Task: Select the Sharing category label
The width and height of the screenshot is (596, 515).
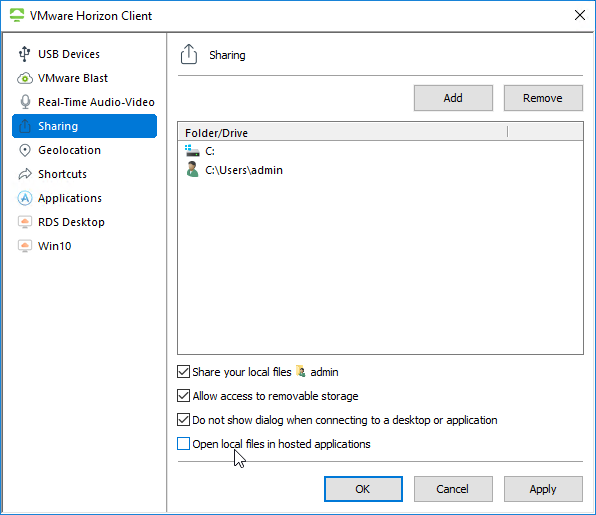Action: tap(58, 126)
